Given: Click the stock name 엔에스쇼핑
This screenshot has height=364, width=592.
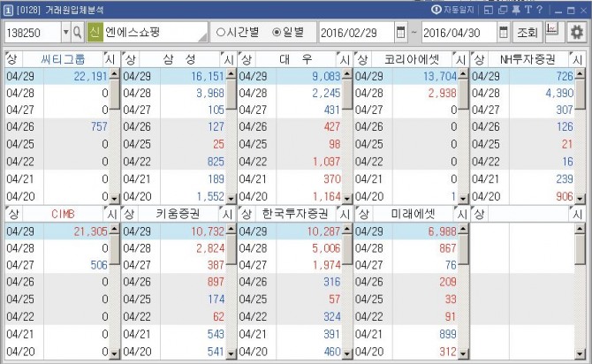Looking at the screenshot, I should pos(133,32).
